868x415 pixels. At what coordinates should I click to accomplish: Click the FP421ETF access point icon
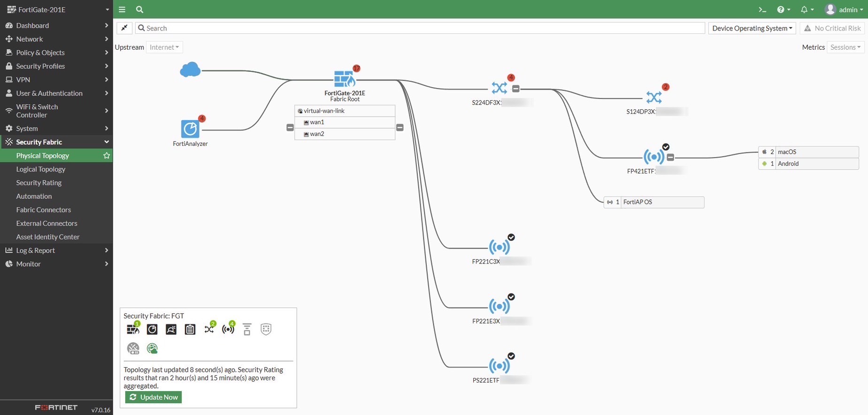click(654, 157)
